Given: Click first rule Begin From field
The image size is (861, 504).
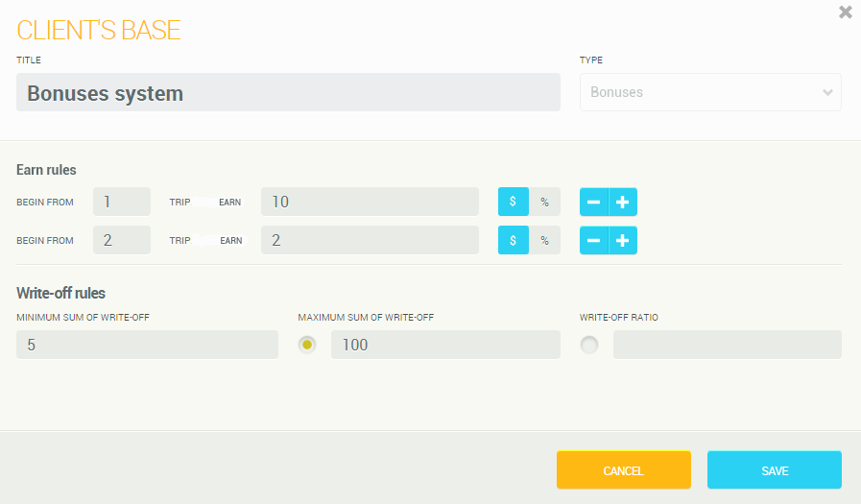Looking at the screenshot, I should (122, 202).
